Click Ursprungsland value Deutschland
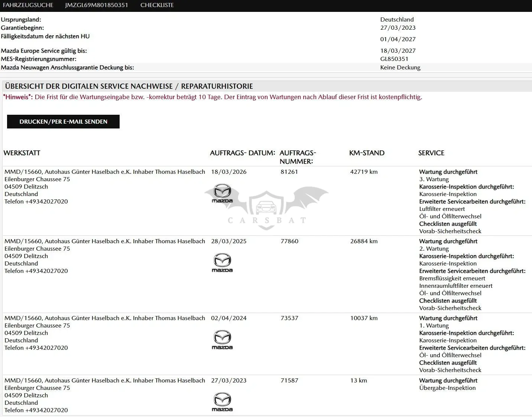This screenshot has width=532, height=417. 397,19
